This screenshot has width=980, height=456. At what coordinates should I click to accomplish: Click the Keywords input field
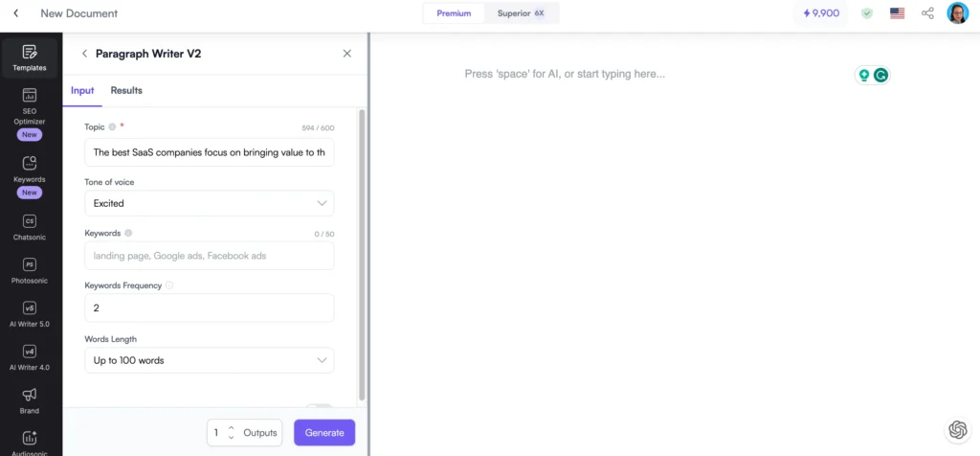point(209,256)
